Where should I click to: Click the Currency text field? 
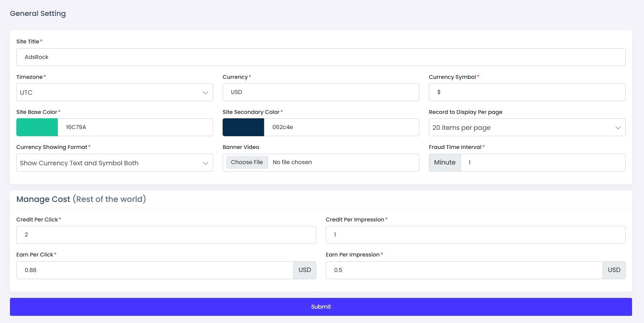pyautogui.click(x=321, y=92)
